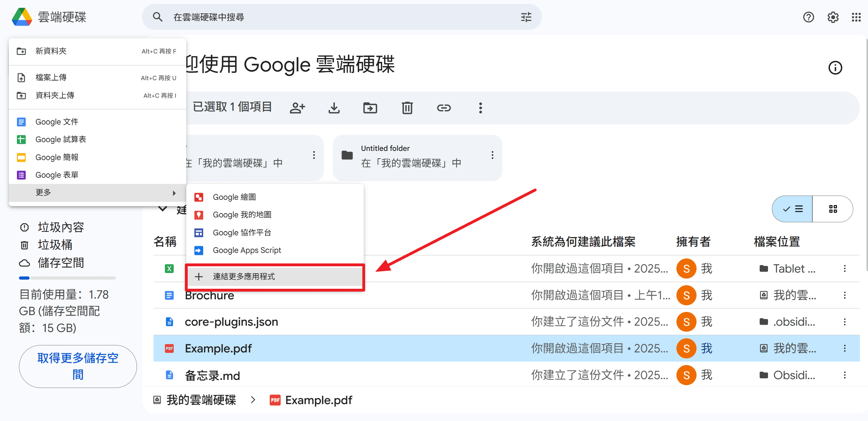Open 儲存空間 in the sidebar
The image size is (868, 421).
(61, 263)
